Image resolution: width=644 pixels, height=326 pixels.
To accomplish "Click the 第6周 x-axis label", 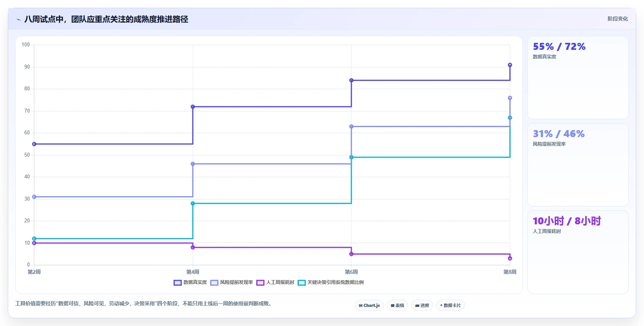I will tap(351, 272).
